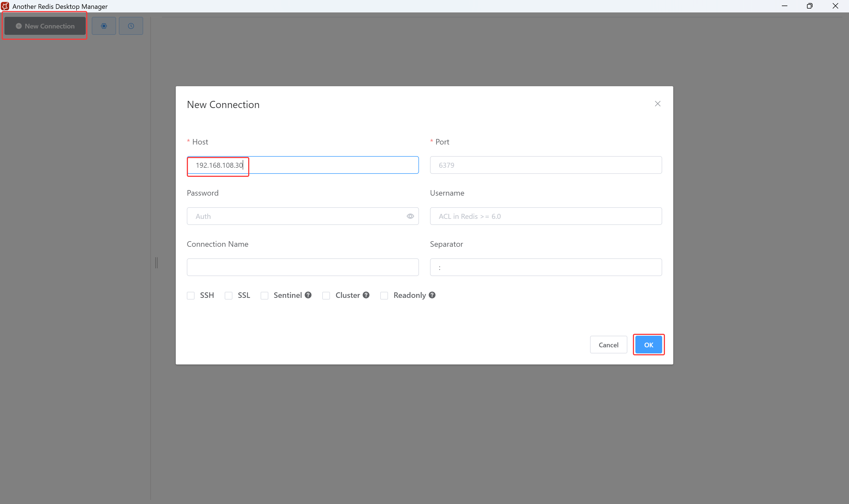Check the Readonly option

[384, 296]
